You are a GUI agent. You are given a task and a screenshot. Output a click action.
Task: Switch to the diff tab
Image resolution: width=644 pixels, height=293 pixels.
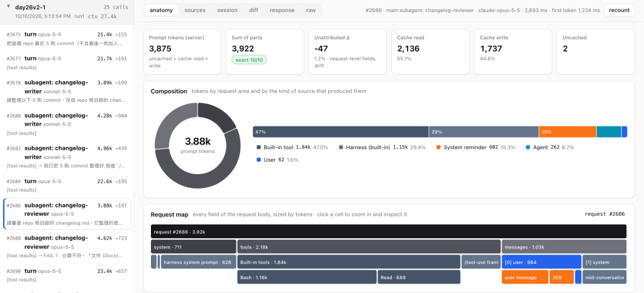[253, 10]
